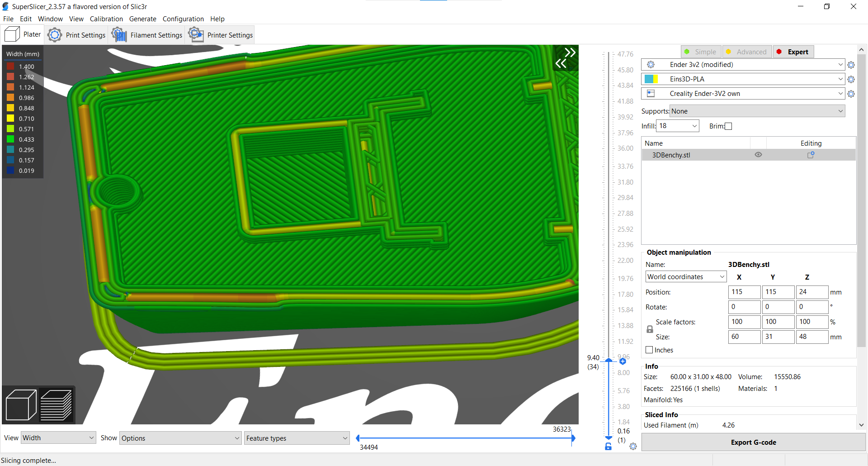Open layer slider settings cog icon
This screenshot has height=466, width=868.
point(633,447)
